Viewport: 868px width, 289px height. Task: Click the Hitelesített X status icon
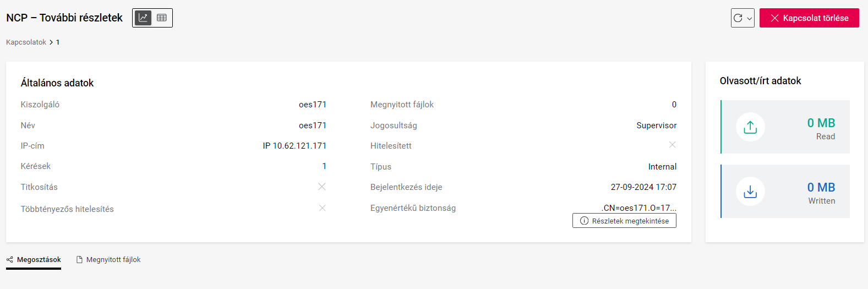[672, 145]
